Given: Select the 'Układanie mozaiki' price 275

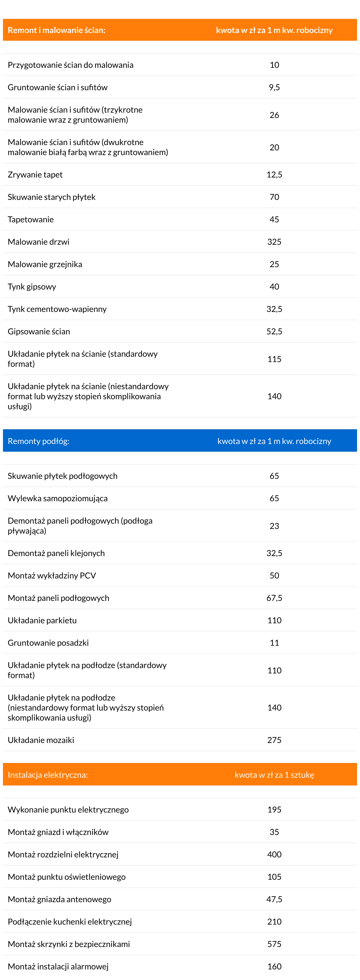Looking at the screenshot, I should (x=274, y=740).
